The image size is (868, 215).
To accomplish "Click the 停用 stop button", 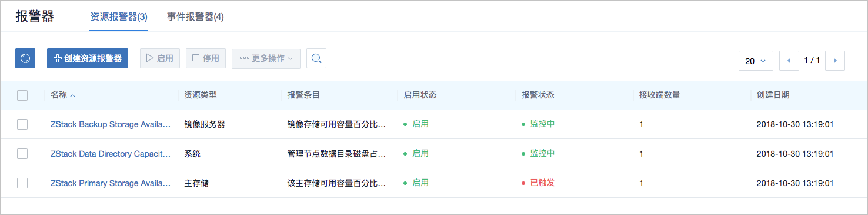I will [x=206, y=58].
